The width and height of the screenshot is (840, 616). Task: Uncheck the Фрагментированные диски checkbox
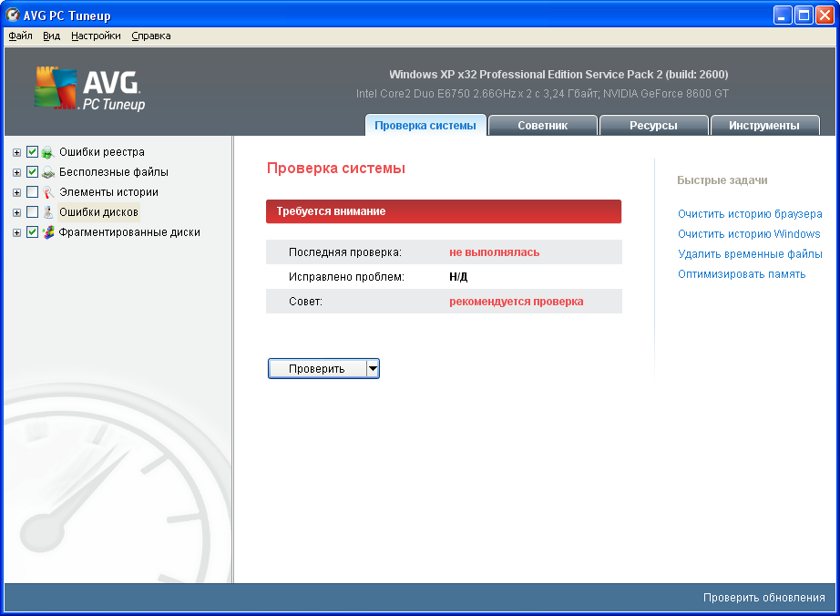pos(32,232)
